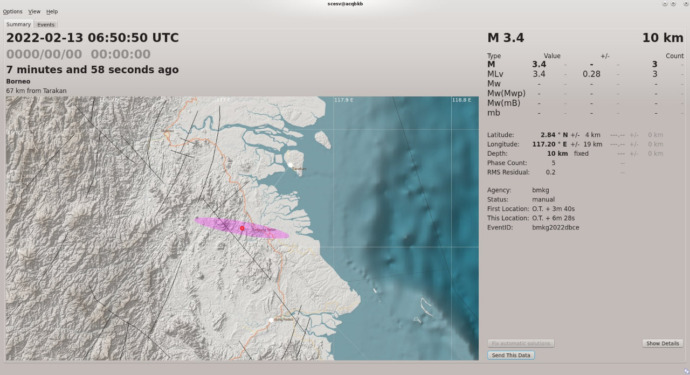Click the Send This Data button
Image resolution: width=690 pixels, height=375 pixels.
pos(511,355)
